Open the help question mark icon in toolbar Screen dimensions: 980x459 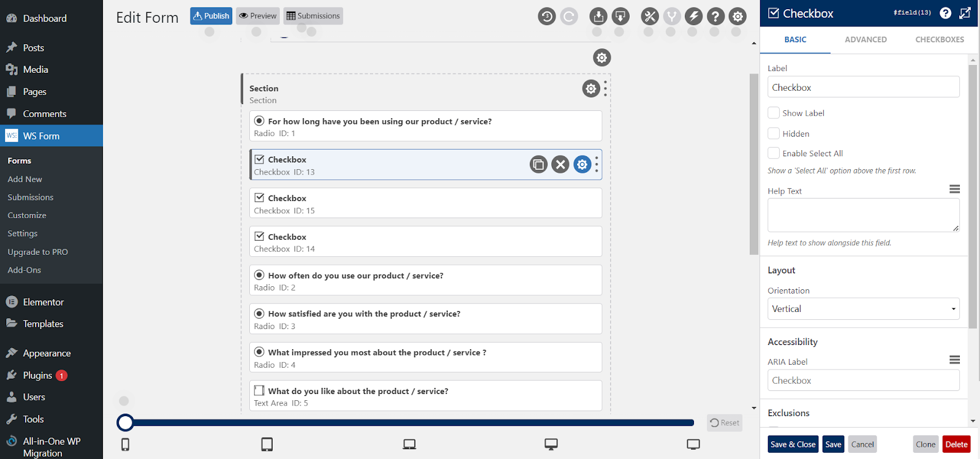click(715, 17)
